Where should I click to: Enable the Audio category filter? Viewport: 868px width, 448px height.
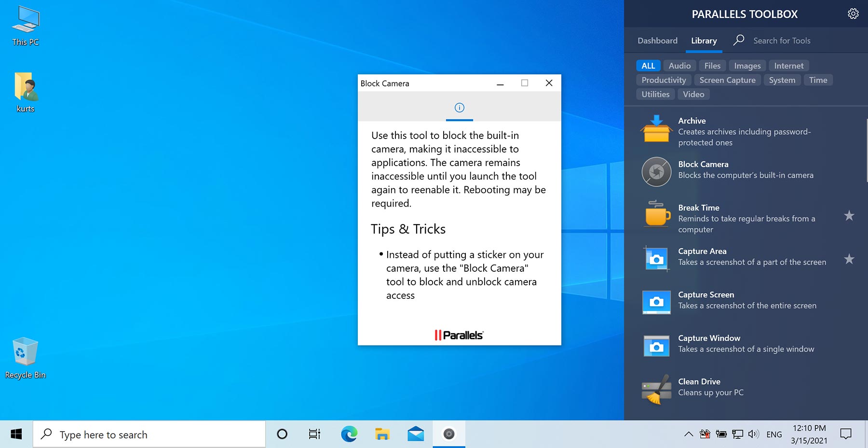pyautogui.click(x=679, y=65)
